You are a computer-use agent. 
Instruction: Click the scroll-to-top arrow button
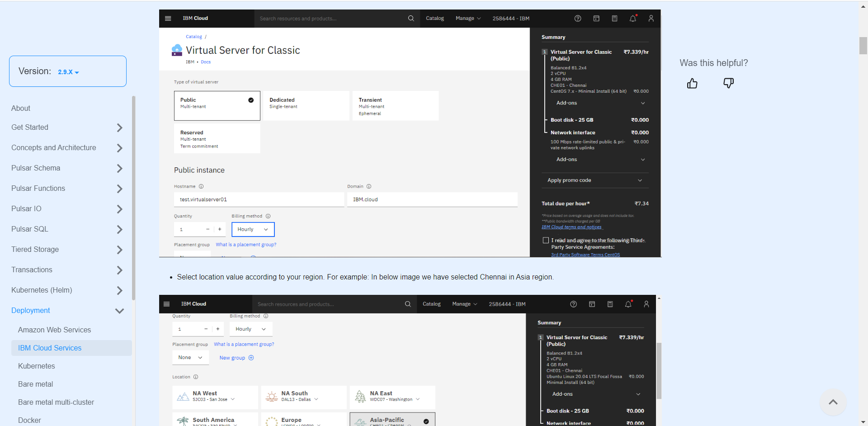pos(833,402)
